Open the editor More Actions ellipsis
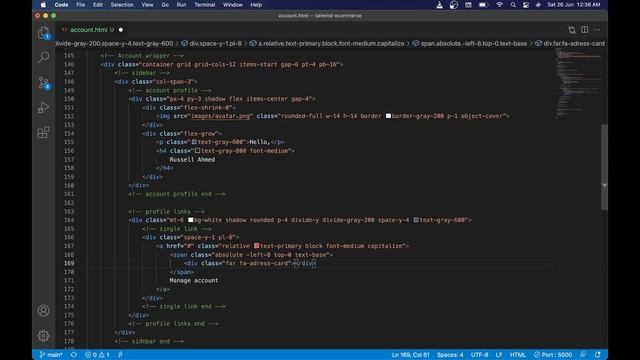The height and width of the screenshot is (360, 640). (x=597, y=30)
